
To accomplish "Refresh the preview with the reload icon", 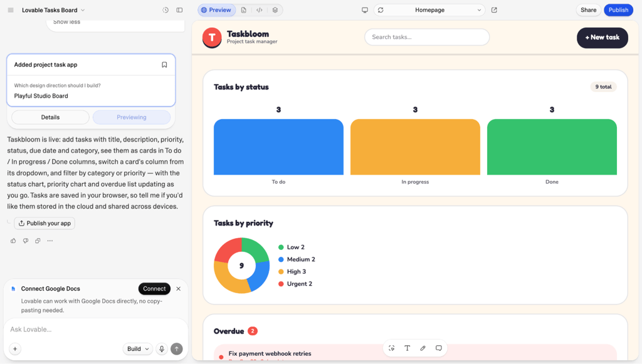I will point(381,10).
